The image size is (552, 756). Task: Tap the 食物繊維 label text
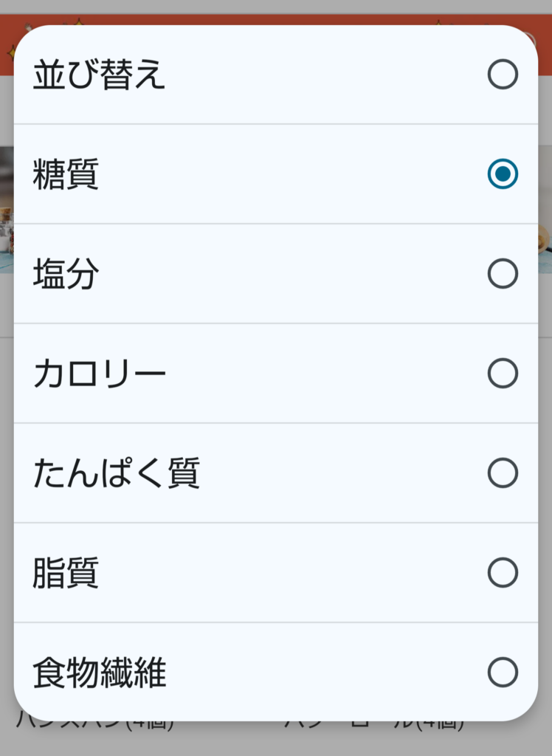(x=99, y=673)
